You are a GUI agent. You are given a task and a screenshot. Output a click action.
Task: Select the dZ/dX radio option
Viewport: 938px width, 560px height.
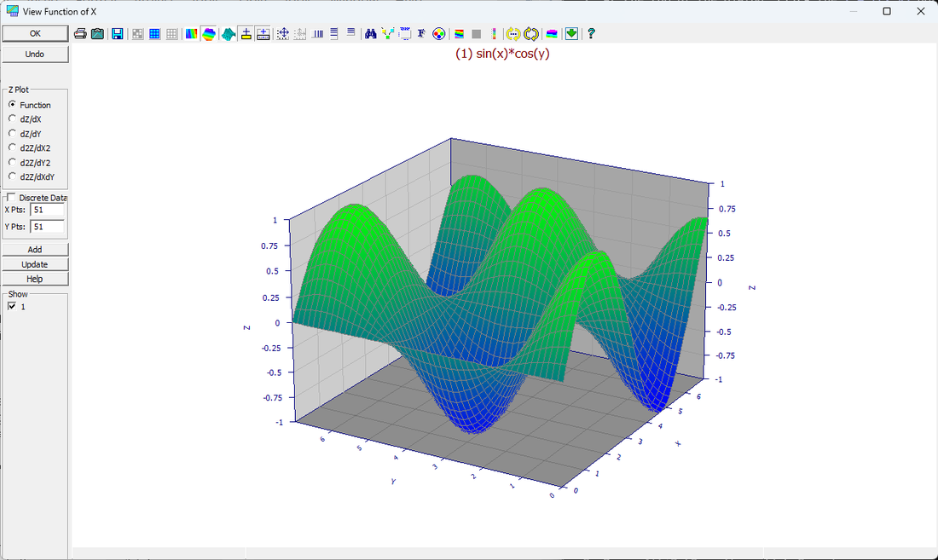pyautogui.click(x=12, y=119)
